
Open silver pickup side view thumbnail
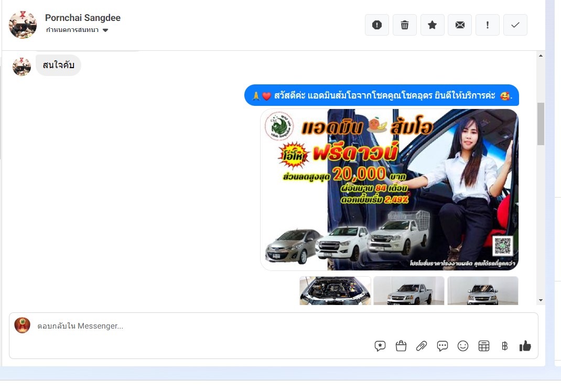(409, 290)
